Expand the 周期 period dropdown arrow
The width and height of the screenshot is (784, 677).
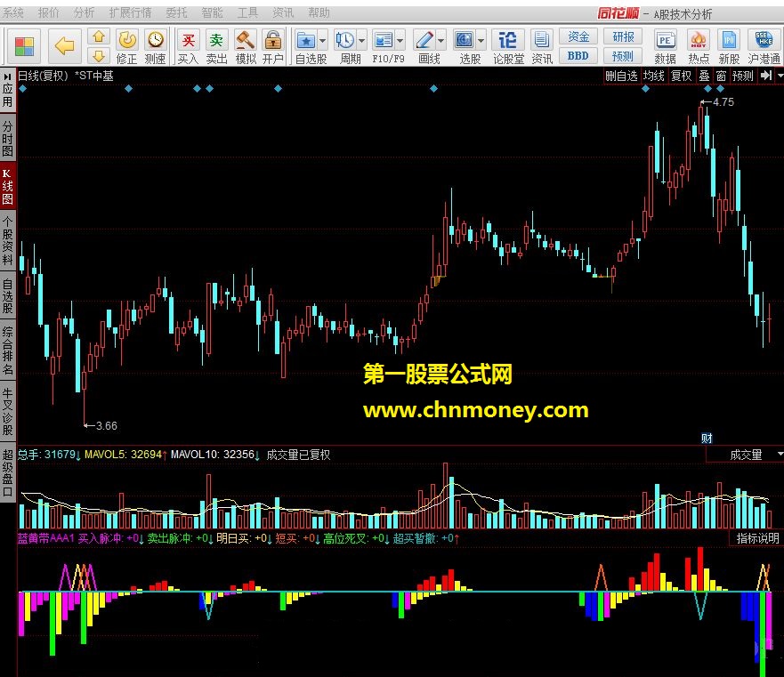click(361, 41)
